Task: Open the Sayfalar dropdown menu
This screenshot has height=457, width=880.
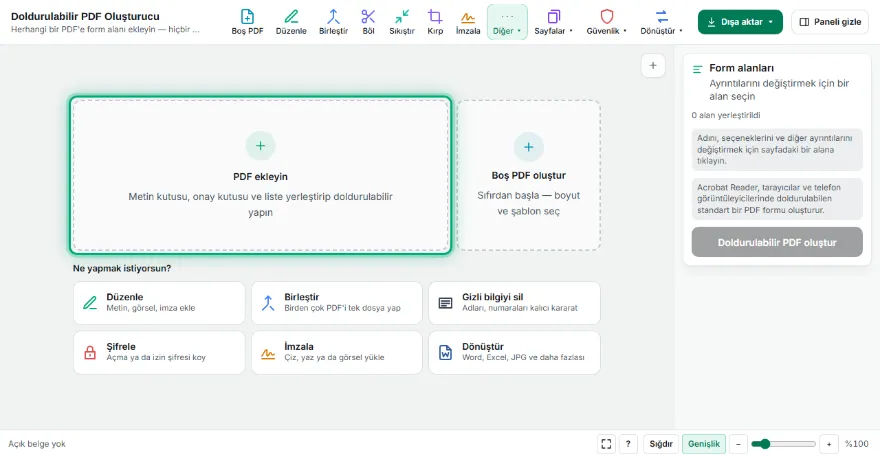Action: 553,22
